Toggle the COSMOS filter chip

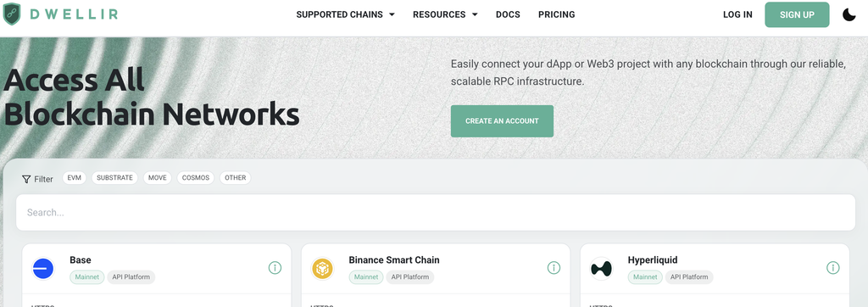(x=196, y=178)
